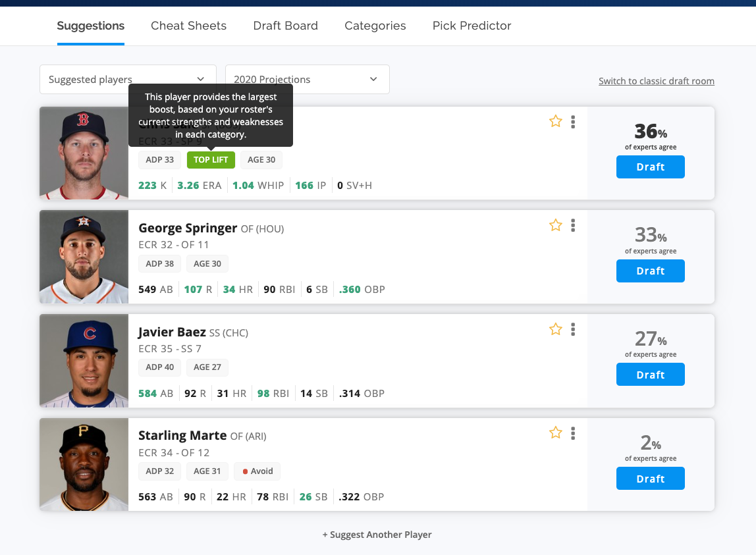Open more options menu for Starling Marte
The height and width of the screenshot is (555, 756).
click(x=573, y=433)
